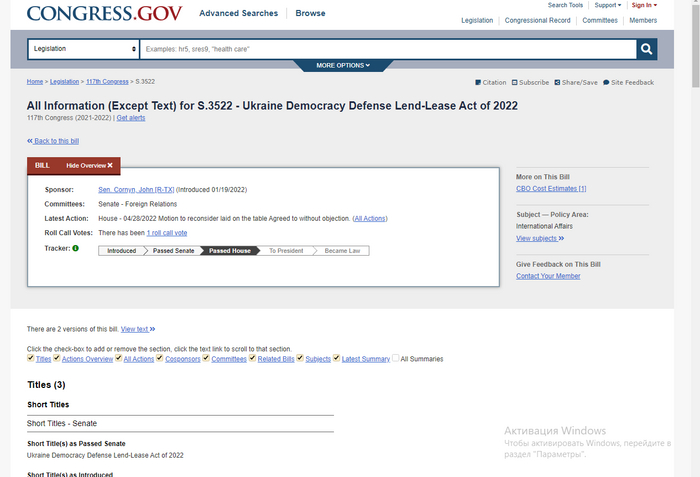Uncheck the Latest Summary checkbox
This screenshot has height=477, width=700.
point(337,358)
